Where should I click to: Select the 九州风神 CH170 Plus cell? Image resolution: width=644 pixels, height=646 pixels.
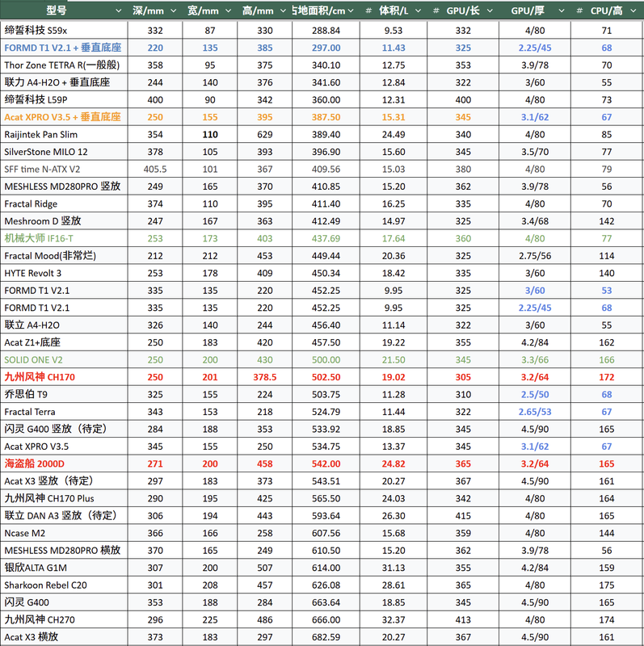[x=64, y=498]
